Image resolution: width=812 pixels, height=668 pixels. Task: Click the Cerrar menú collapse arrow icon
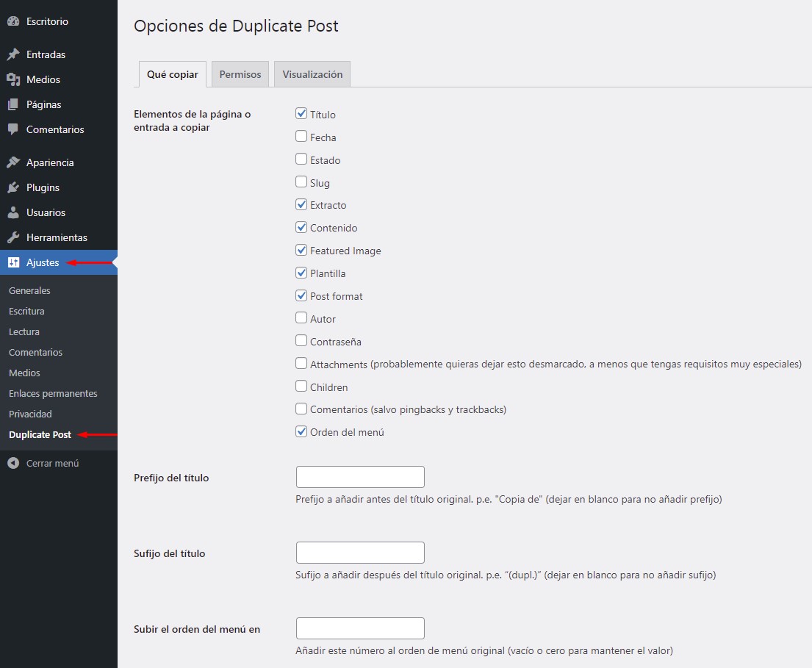coord(13,464)
